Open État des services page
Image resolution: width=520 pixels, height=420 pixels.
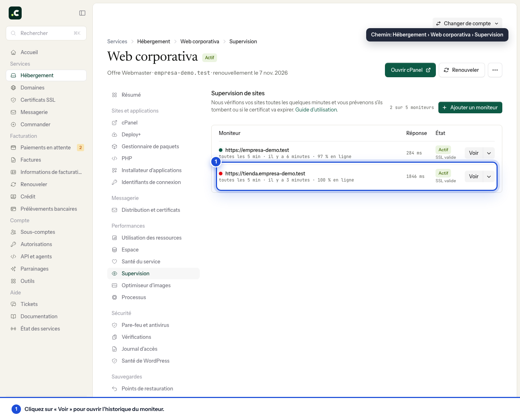click(46, 329)
